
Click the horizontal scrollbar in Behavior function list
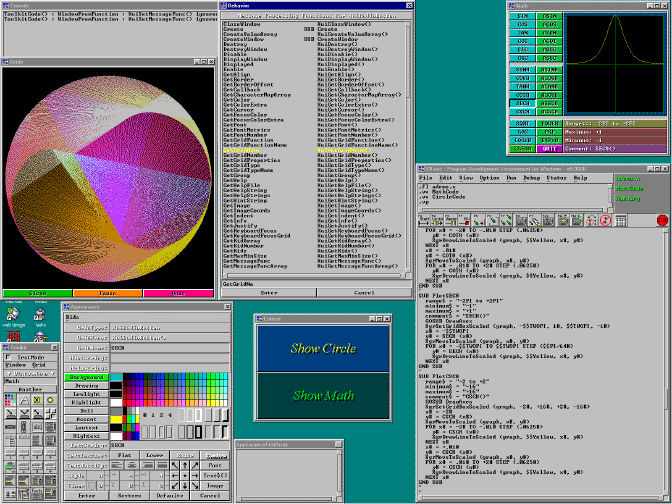pyautogui.click(x=314, y=275)
